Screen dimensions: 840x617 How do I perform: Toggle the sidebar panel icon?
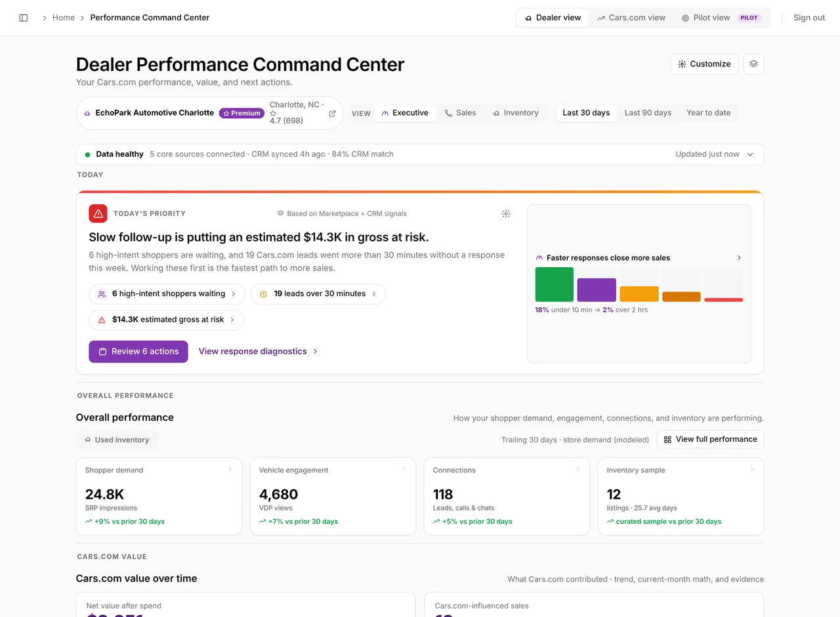24,18
